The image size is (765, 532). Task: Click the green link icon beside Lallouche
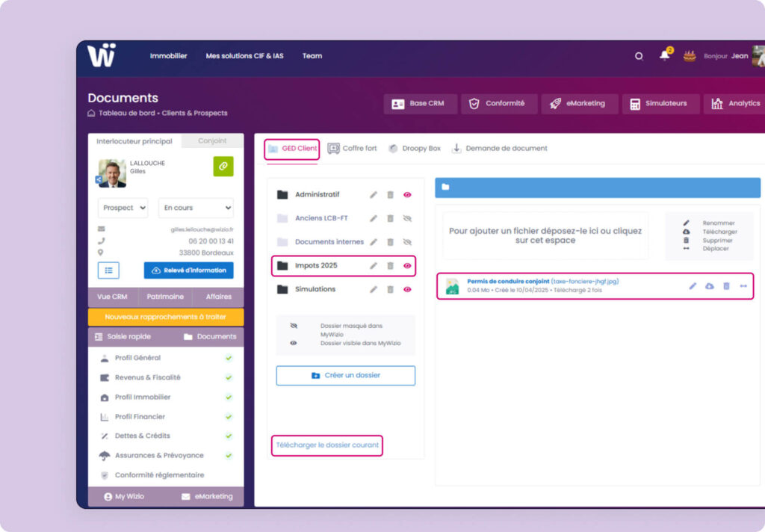click(223, 166)
